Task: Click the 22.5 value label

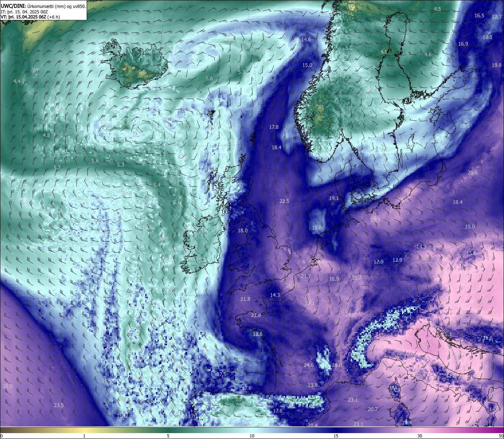Action: [x=284, y=201]
